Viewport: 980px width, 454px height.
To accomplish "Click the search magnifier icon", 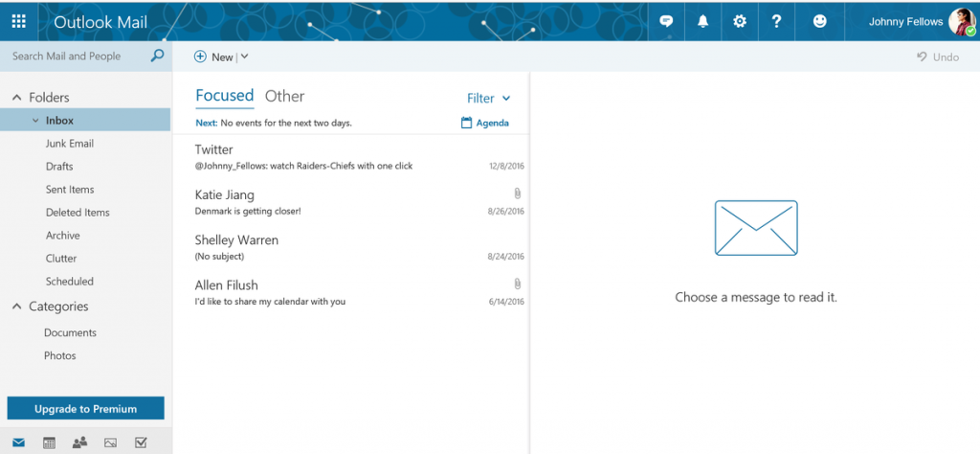I will pos(158,56).
